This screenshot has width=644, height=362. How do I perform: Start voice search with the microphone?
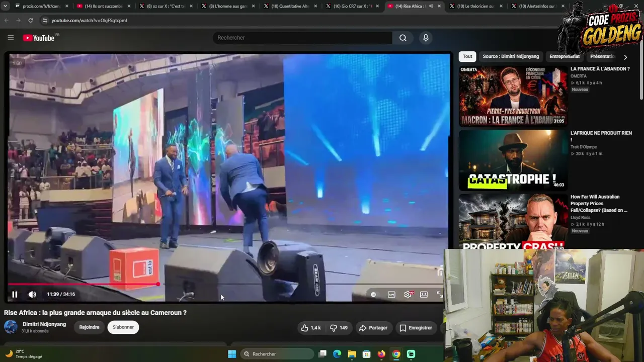pos(426,38)
